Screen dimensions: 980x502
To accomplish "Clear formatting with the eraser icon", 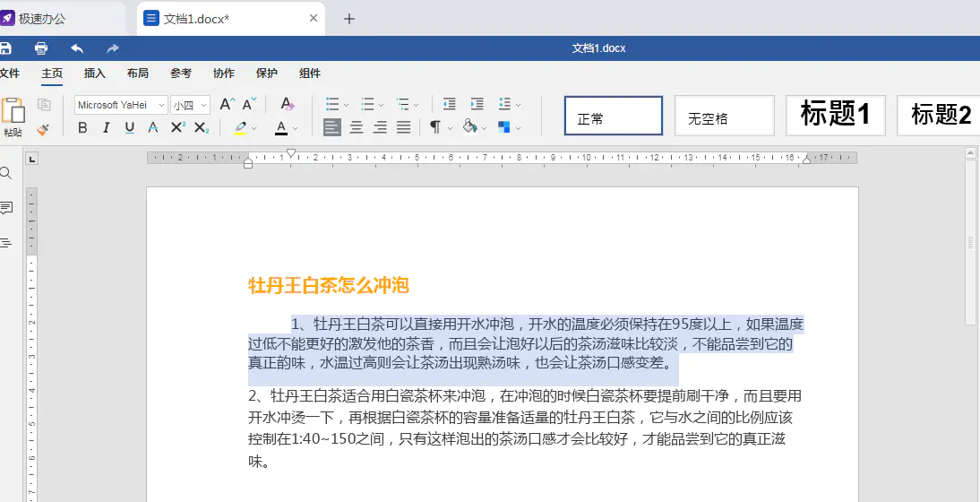I will pos(287,104).
